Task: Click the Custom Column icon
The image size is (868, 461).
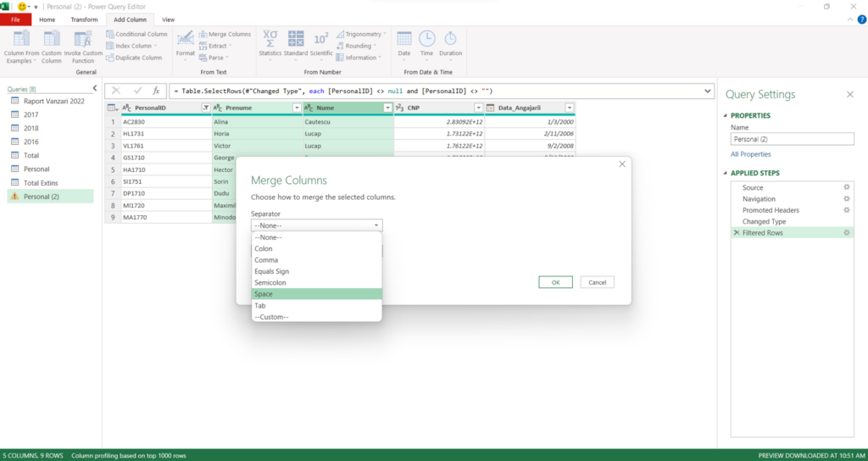Action: pos(52,39)
